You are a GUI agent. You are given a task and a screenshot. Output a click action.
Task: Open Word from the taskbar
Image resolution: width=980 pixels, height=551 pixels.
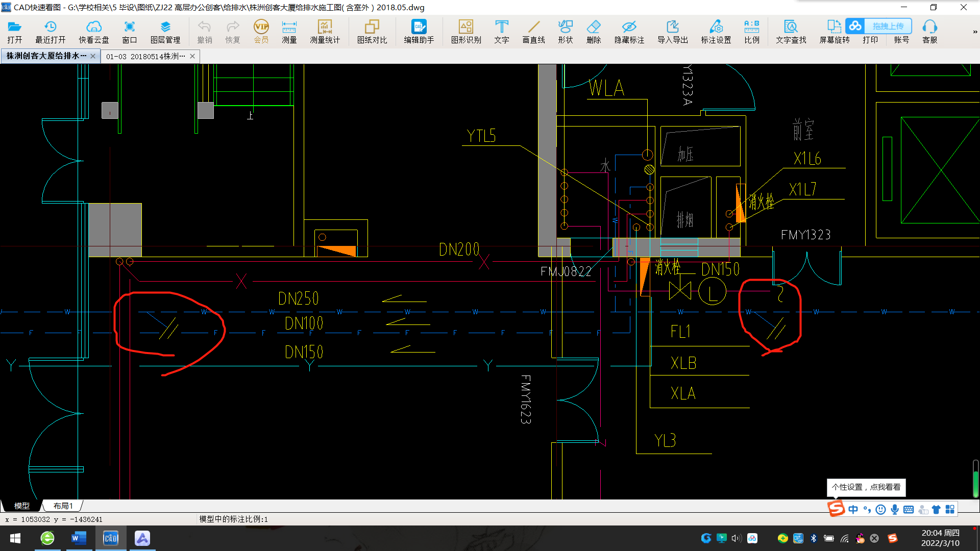click(79, 538)
